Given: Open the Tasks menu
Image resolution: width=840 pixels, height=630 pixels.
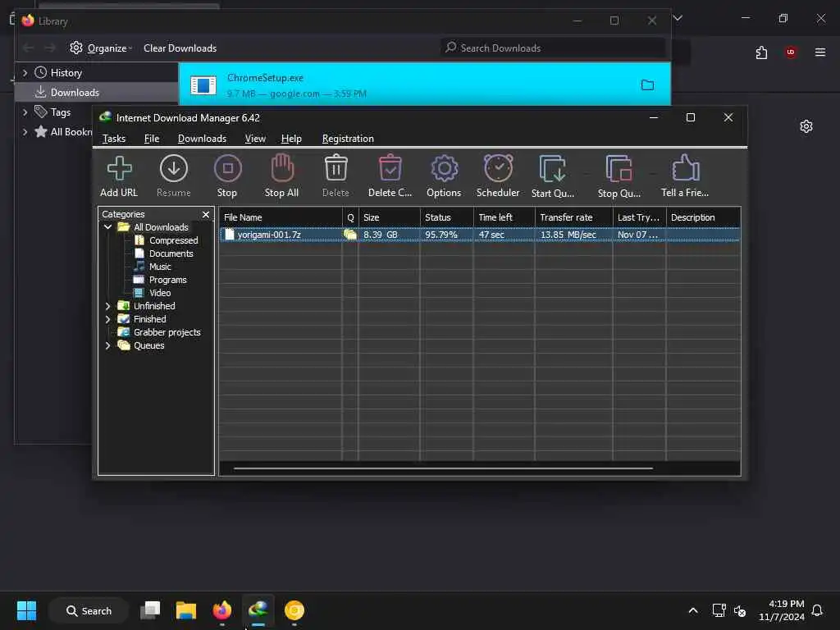Looking at the screenshot, I should click(113, 139).
